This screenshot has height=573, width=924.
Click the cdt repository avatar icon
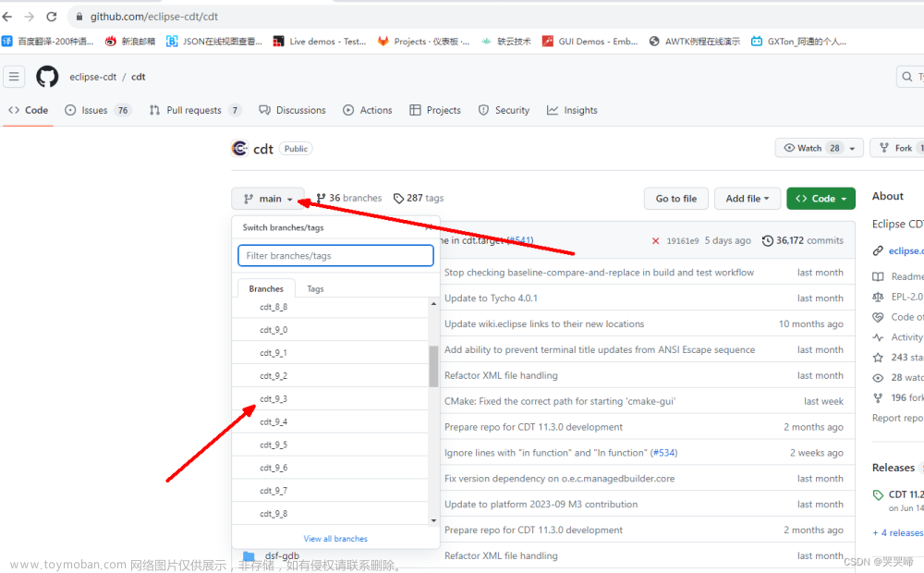click(240, 149)
